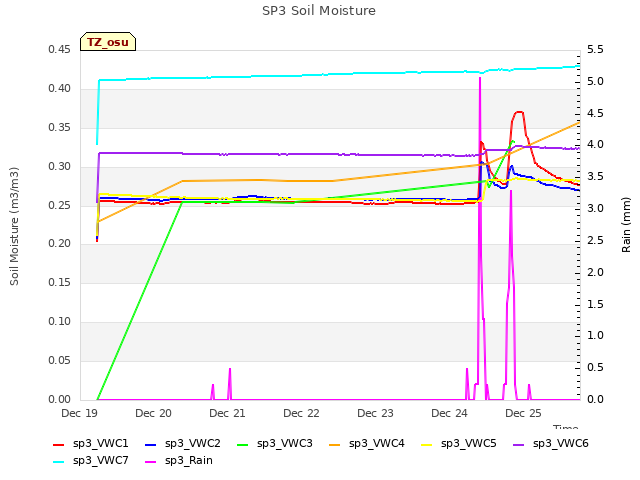The height and width of the screenshot is (480, 640).
Task: Toggle the sp3_VWC6 legend entry
Action: pos(551,444)
